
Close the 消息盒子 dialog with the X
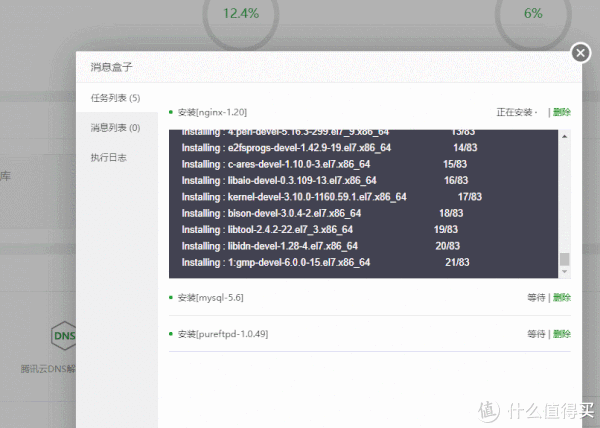click(580, 53)
